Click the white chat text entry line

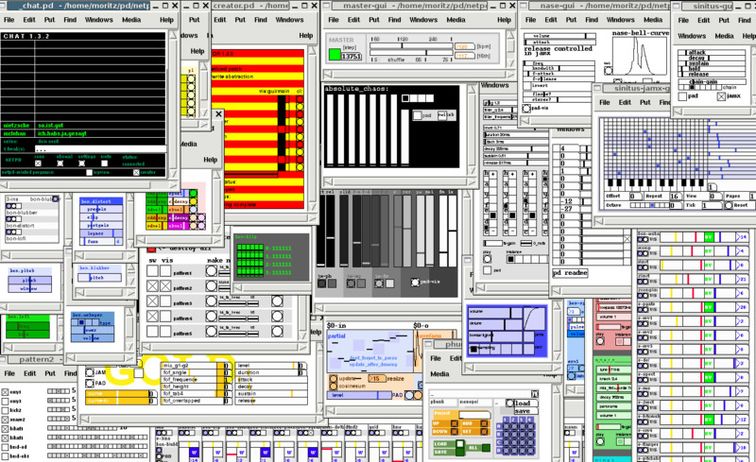[100, 149]
